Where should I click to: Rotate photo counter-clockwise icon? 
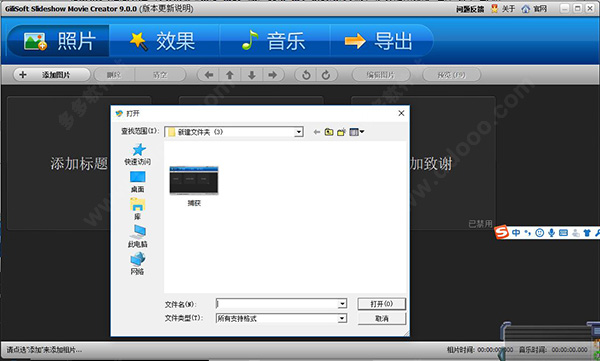306,75
